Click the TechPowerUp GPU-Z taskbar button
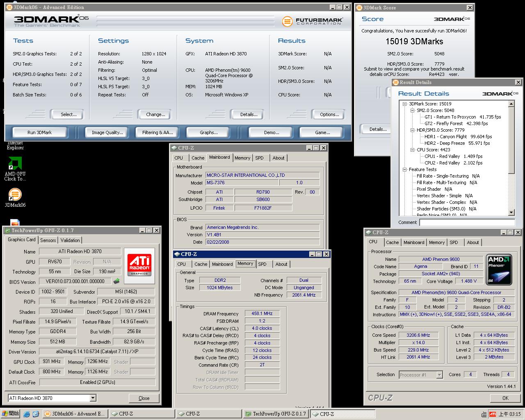 (276, 414)
